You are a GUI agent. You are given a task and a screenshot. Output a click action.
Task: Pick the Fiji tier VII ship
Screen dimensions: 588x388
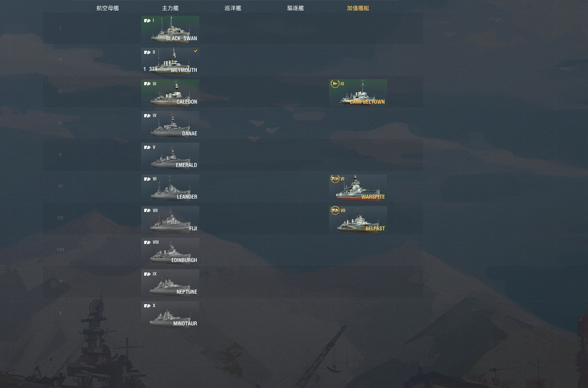tap(170, 220)
